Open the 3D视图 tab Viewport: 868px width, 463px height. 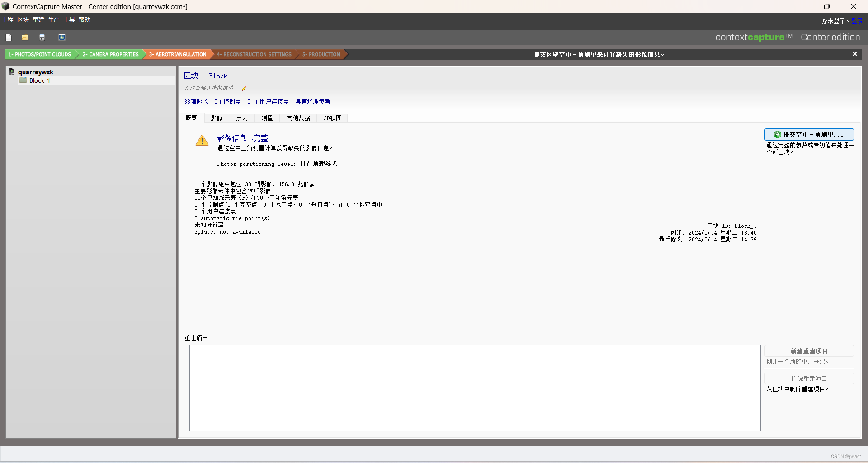(x=332, y=118)
